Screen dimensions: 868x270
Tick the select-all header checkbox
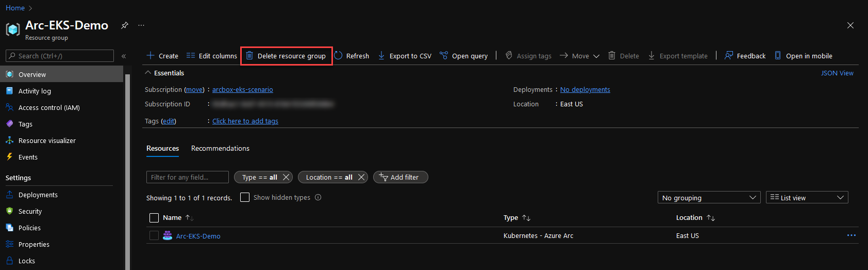point(154,218)
